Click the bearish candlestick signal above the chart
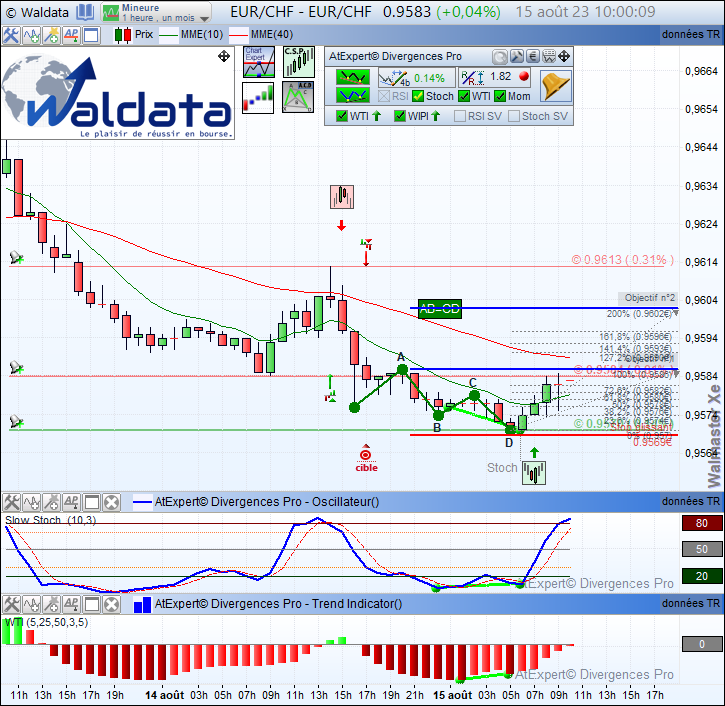This screenshot has width=725, height=706. pos(342,197)
